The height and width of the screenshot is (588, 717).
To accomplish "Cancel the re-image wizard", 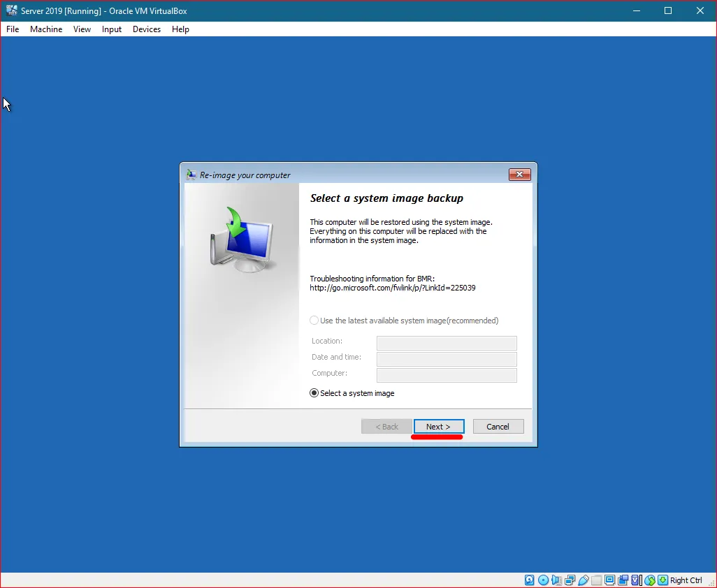I will pyautogui.click(x=498, y=426).
